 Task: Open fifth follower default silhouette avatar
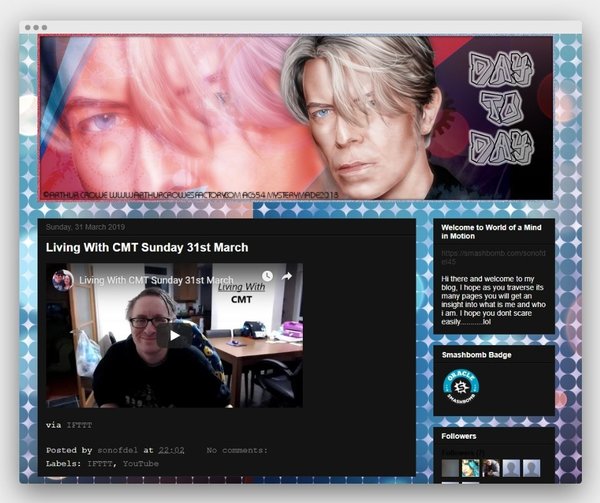[x=532, y=468]
